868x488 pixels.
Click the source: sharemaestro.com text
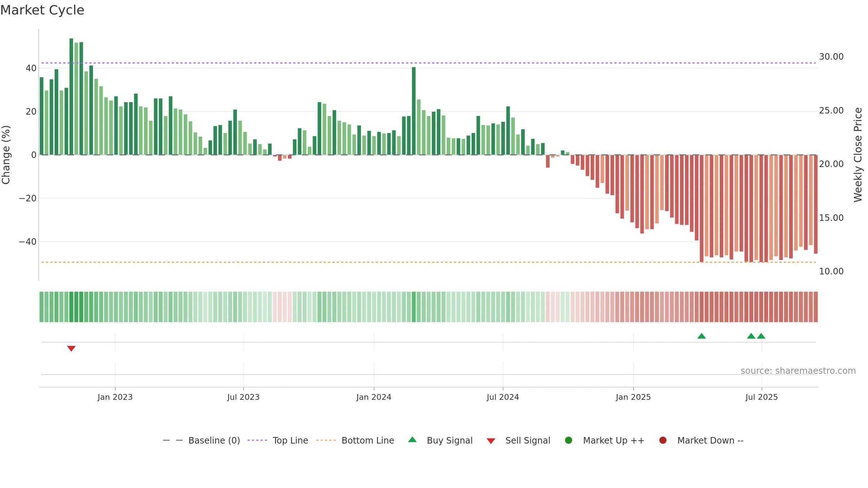coord(798,371)
